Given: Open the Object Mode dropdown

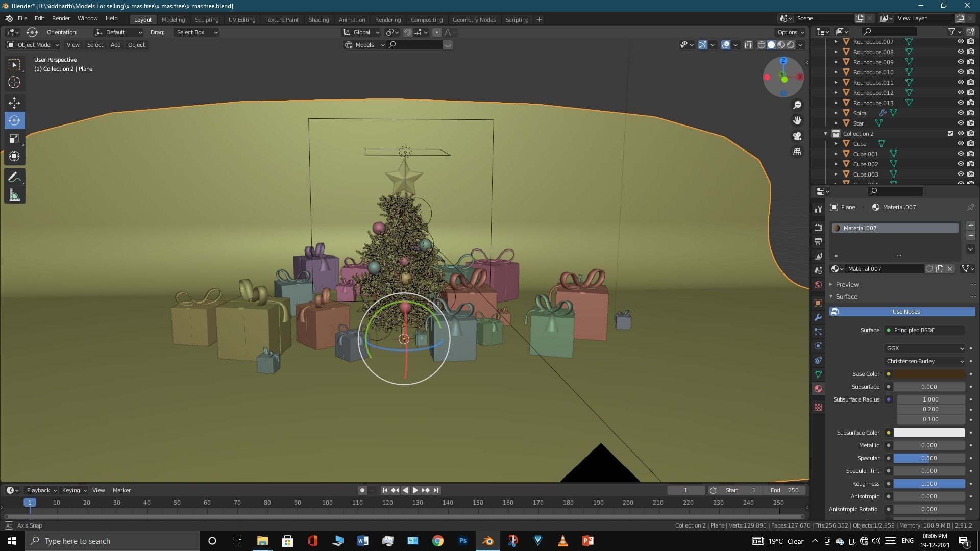Looking at the screenshot, I should 33,45.
